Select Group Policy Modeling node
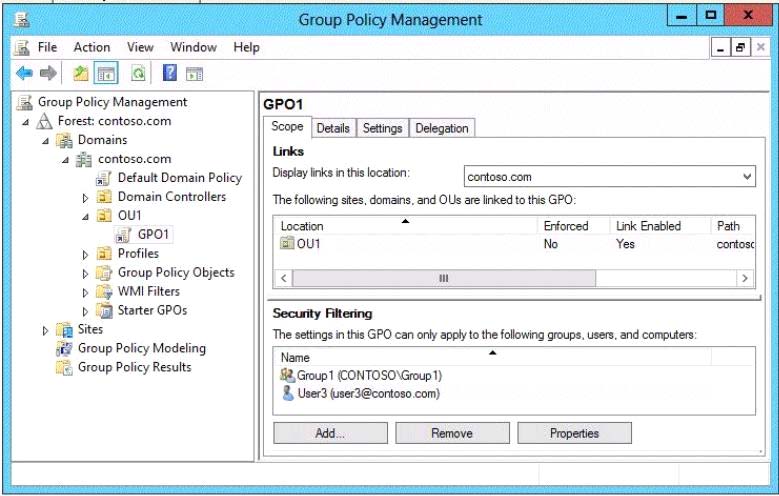 pyautogui.click(x=141, y=348)
